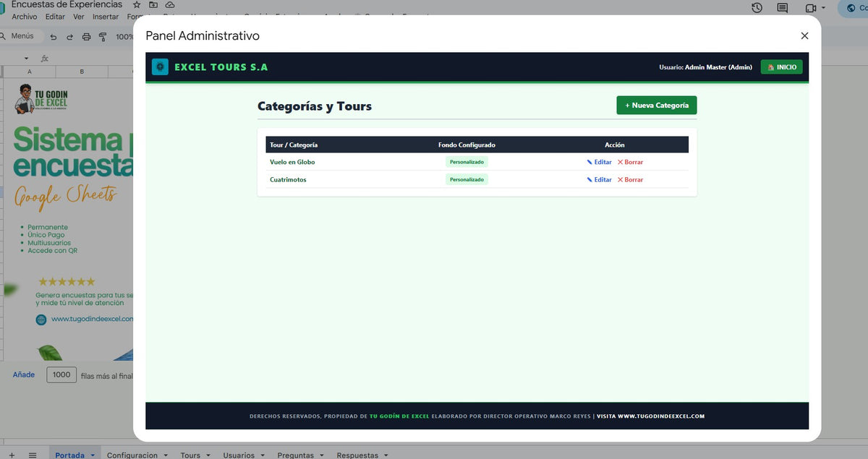Click the Nueva Categoría button
868x459 pixels.
pyautogui.click(x=657, y=106)
